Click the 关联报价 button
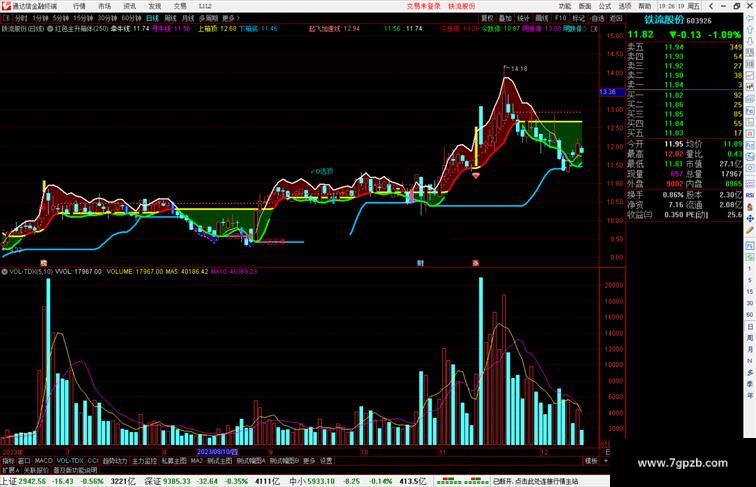The width and height of the screenshot is (756, 487). [36, 470]
